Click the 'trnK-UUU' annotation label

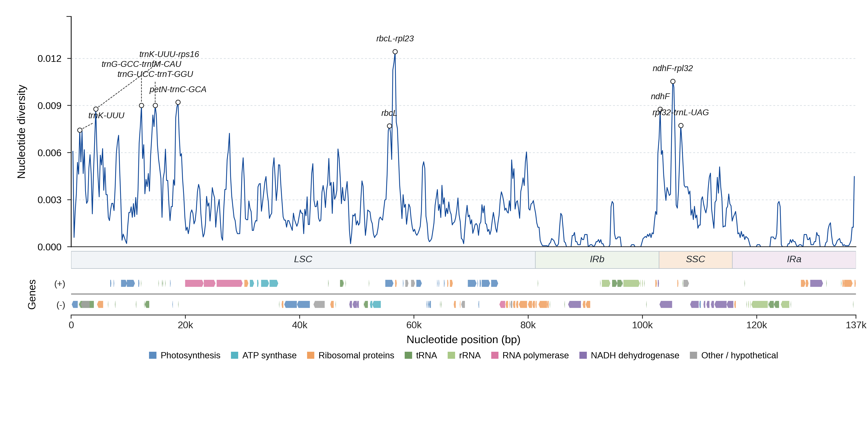(x=106, y=115)
